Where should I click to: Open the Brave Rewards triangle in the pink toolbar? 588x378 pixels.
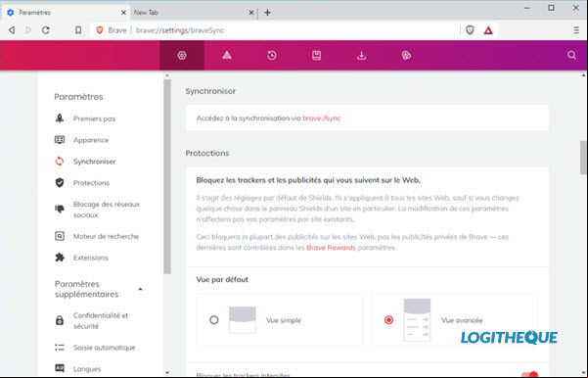pos(227,56)
